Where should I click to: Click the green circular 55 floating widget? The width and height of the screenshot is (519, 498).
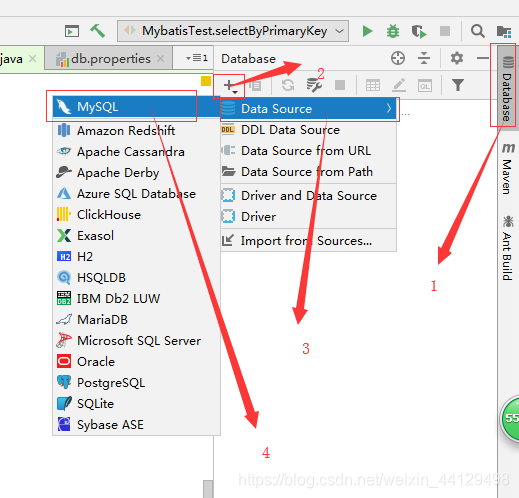[x=510, y=418]
